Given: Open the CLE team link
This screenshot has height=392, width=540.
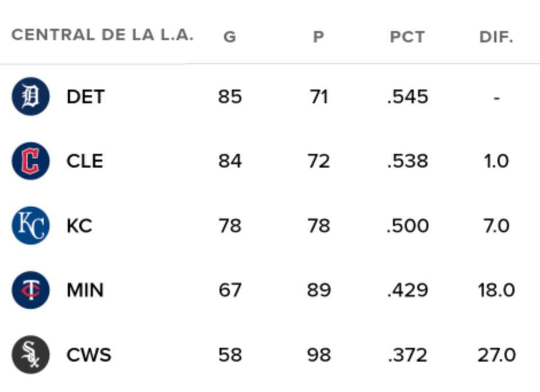Looking at the screenshot, I should [x=85, y=161].
